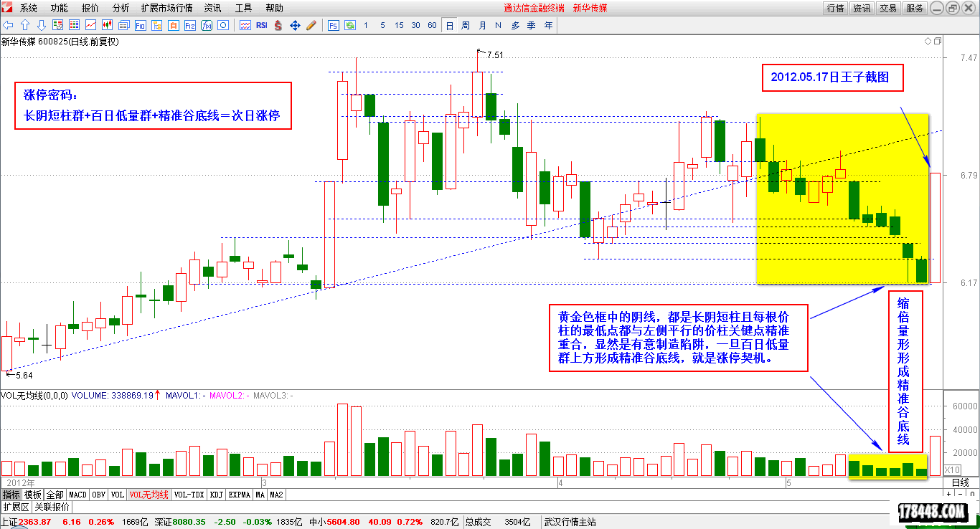Open the 关联报价 tab

point(52,507)
